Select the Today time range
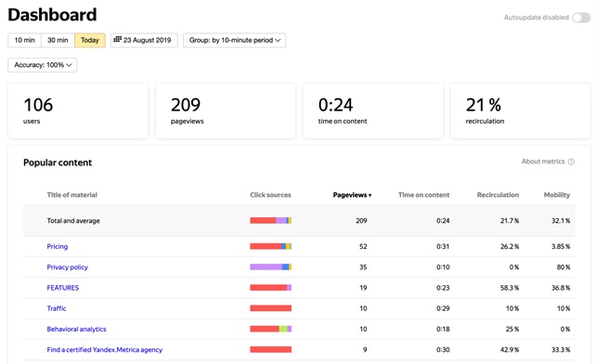This screenshot has height=364, width=597. point(90,40)
